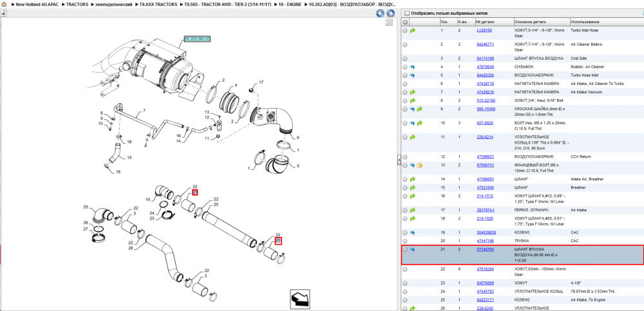Click the large black return arrow on the diagram
The width and height of the screenshot is (644, 311).
point(300,298)
